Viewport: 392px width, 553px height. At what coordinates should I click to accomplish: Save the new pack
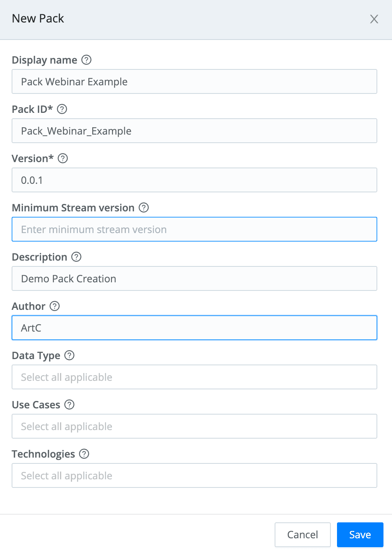(360, 535)
